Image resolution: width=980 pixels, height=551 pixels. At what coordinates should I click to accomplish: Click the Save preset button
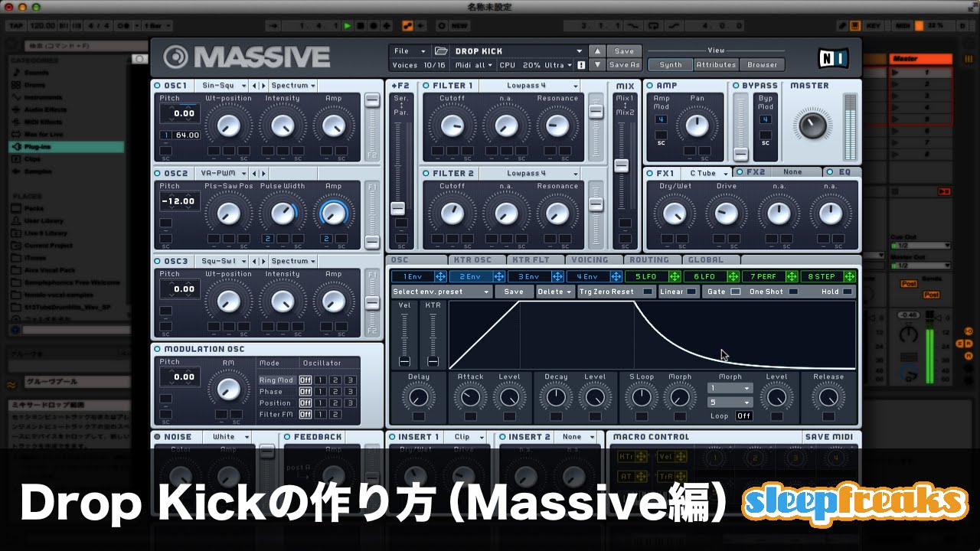(x=624, y=51)
